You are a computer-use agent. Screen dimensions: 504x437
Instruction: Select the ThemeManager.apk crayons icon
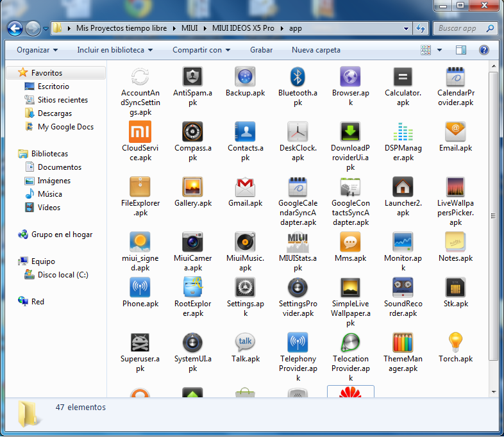[403, 342]
